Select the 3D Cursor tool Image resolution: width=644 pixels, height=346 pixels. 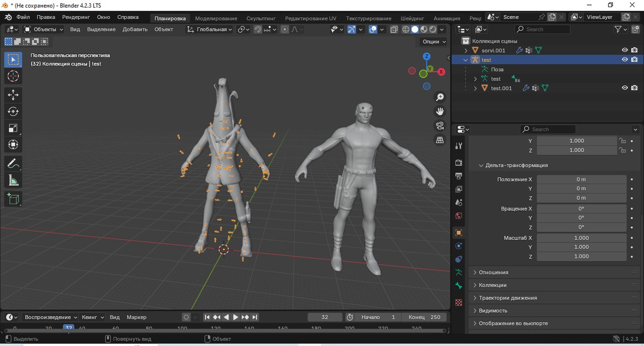click(x=14, y=77)
